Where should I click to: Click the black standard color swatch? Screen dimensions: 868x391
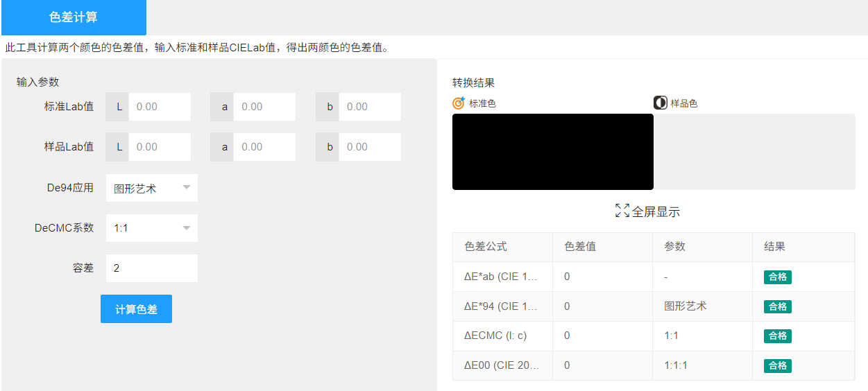(x=552, y=152)
